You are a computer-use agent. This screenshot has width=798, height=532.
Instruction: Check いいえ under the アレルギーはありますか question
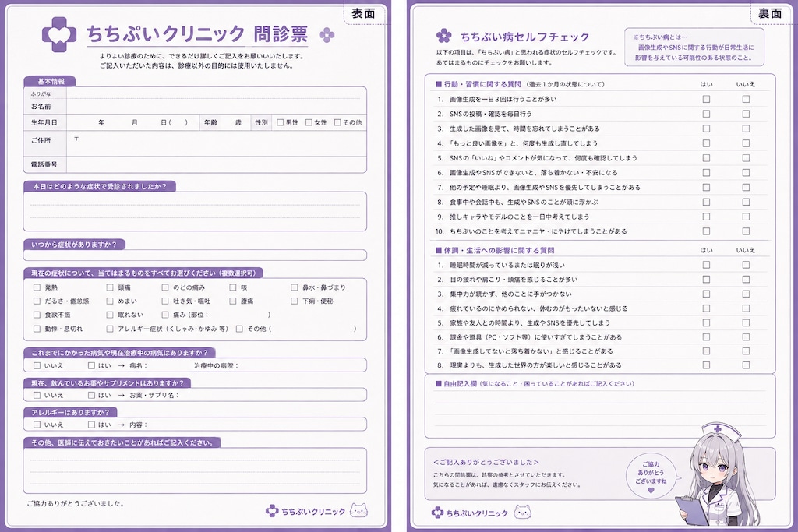coord(37,425)
